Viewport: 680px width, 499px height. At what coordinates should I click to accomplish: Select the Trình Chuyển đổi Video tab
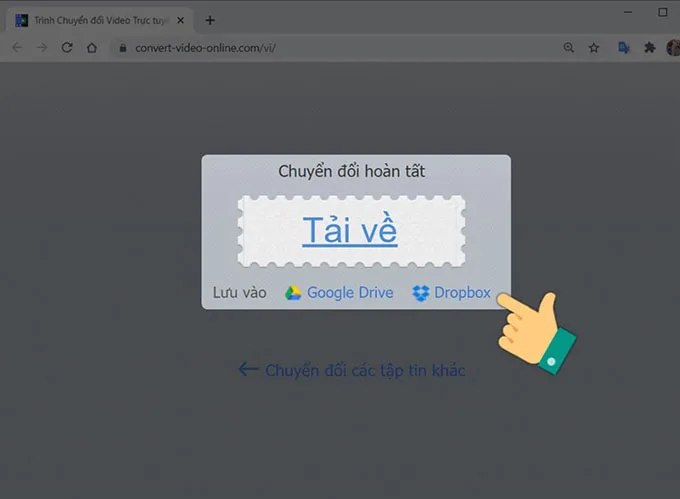click(x=100, y=20)
